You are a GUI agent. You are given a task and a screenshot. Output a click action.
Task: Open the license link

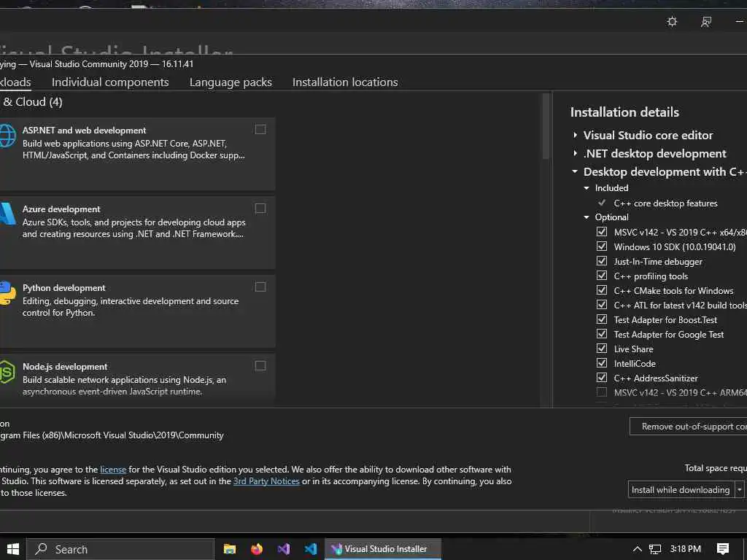113,470
